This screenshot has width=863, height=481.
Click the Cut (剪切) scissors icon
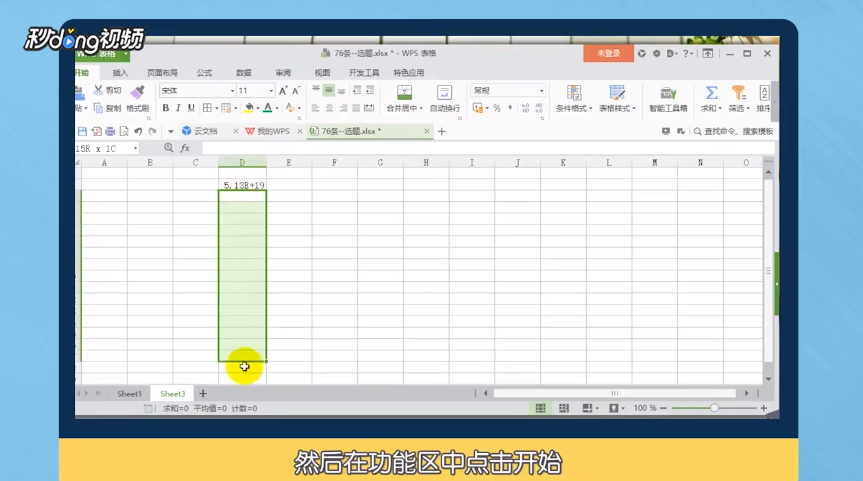pyautogui.click(x=98, y=90)
